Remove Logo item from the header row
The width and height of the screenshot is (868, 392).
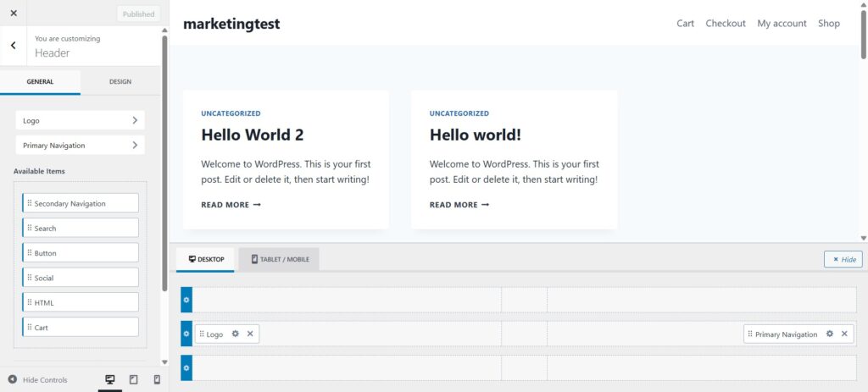click(250, 334)
